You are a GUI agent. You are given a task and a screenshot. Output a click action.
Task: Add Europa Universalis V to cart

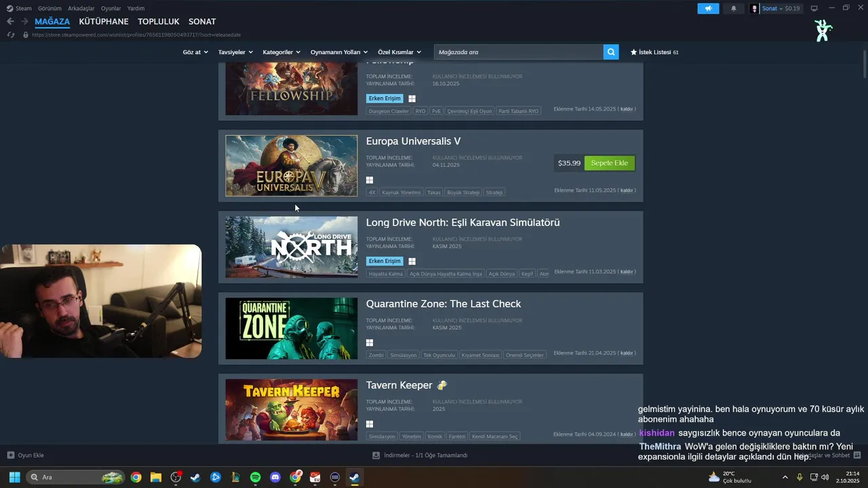(610, 163)
